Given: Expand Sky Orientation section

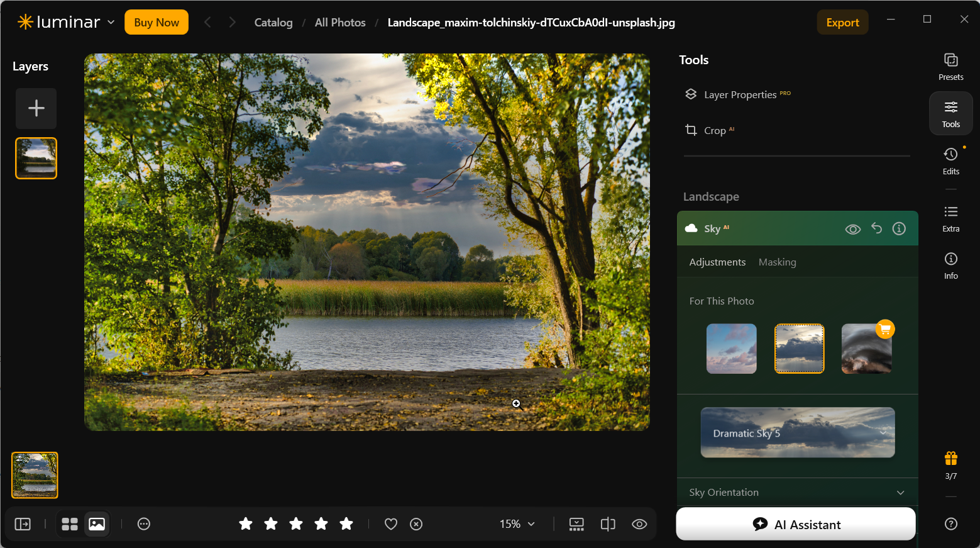Looking at the screenshot, I should click(797, 493).
